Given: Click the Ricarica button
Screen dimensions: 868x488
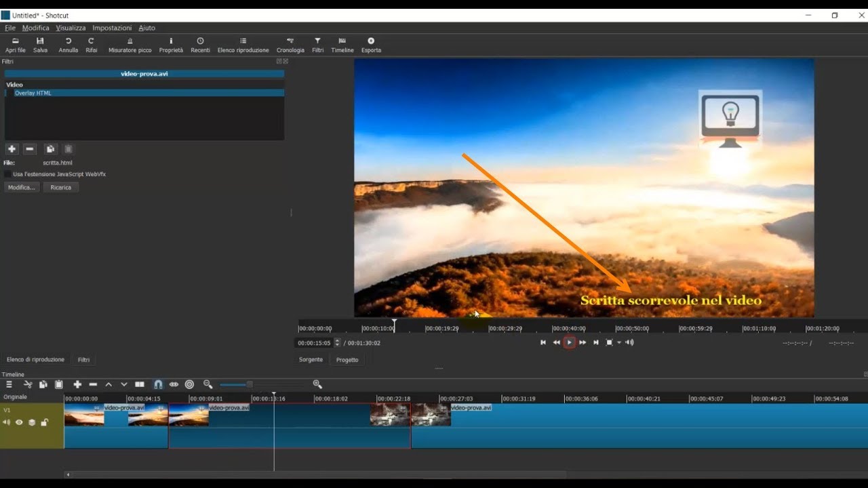Looking at the screenshot, I should [61, 187].
